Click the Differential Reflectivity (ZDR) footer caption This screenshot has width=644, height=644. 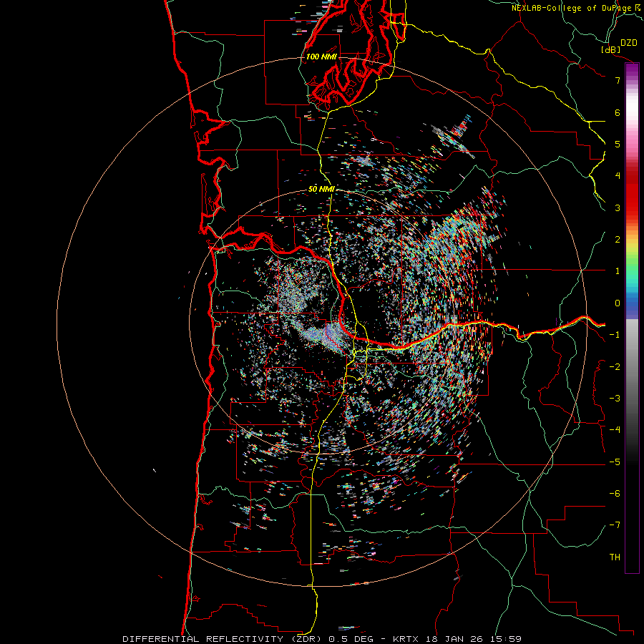pyautogui.click(x=322, y=639)
